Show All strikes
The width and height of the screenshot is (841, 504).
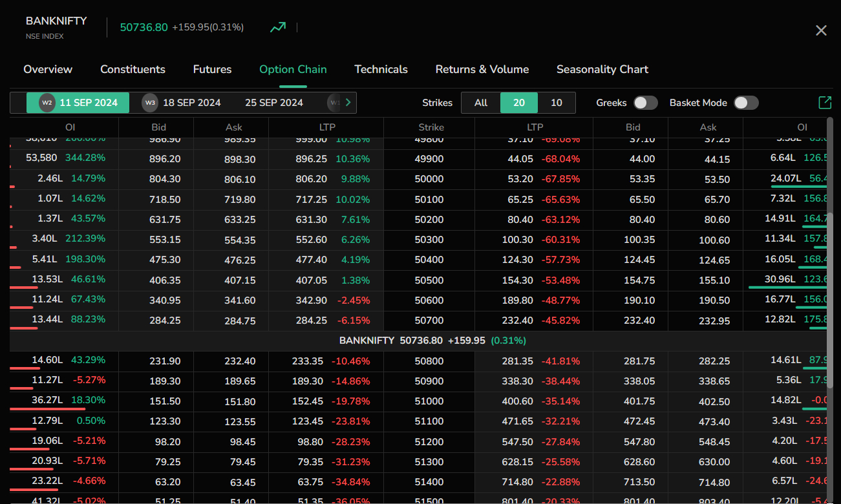click(x=481, y=103)
